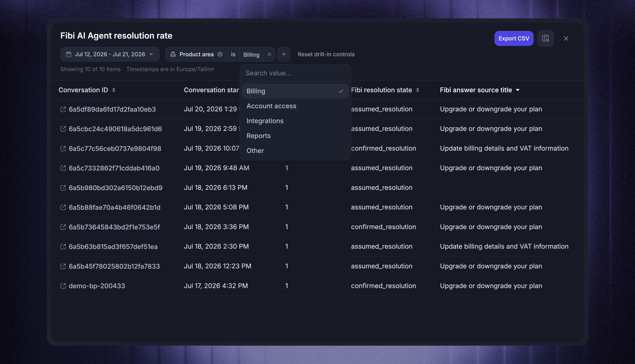The height and width of the screenshot is (364, 635).
Task: Click the Product area cube icon
Action: (x=173, y=54)
